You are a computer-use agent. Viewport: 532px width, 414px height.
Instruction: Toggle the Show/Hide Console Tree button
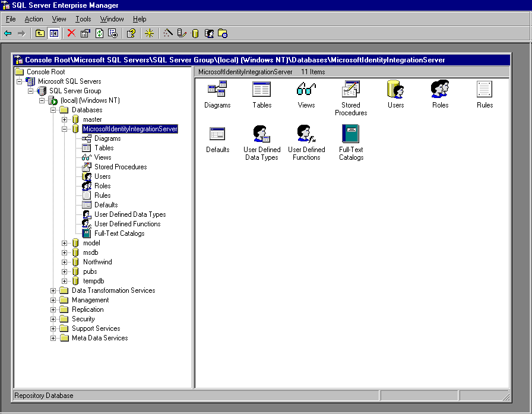pos(54,33)
